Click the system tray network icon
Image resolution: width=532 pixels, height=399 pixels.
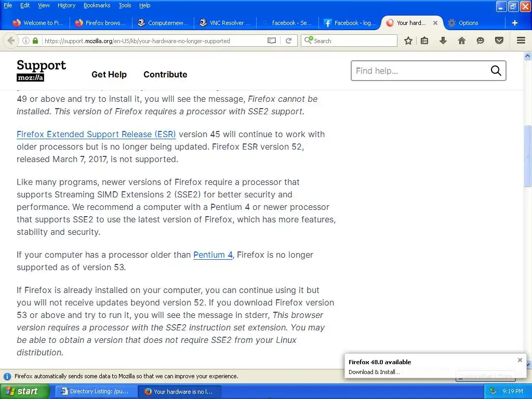(x=493, y=391)
